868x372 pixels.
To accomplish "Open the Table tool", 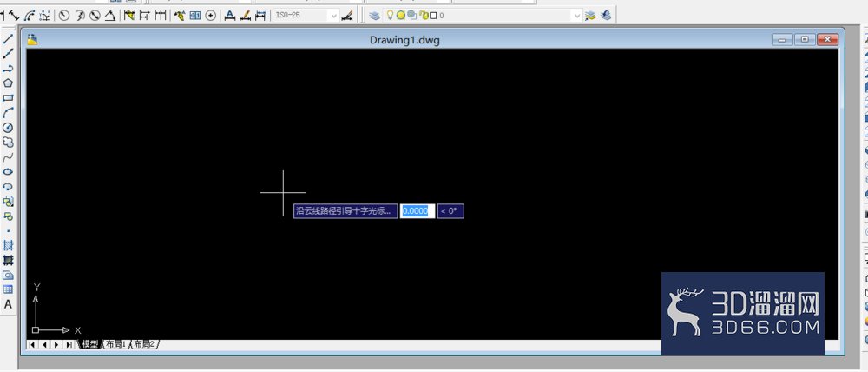I will (8, 289).
